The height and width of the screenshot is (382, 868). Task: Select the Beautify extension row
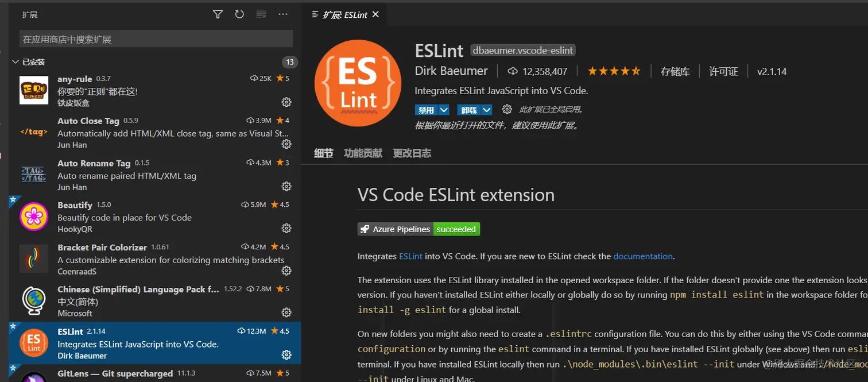[154, 217]
